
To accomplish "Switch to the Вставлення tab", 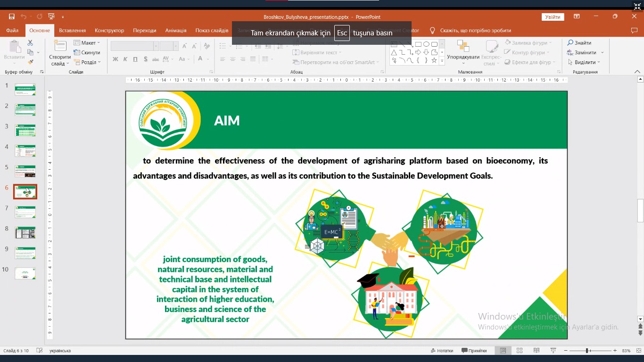I will [72, 30].
